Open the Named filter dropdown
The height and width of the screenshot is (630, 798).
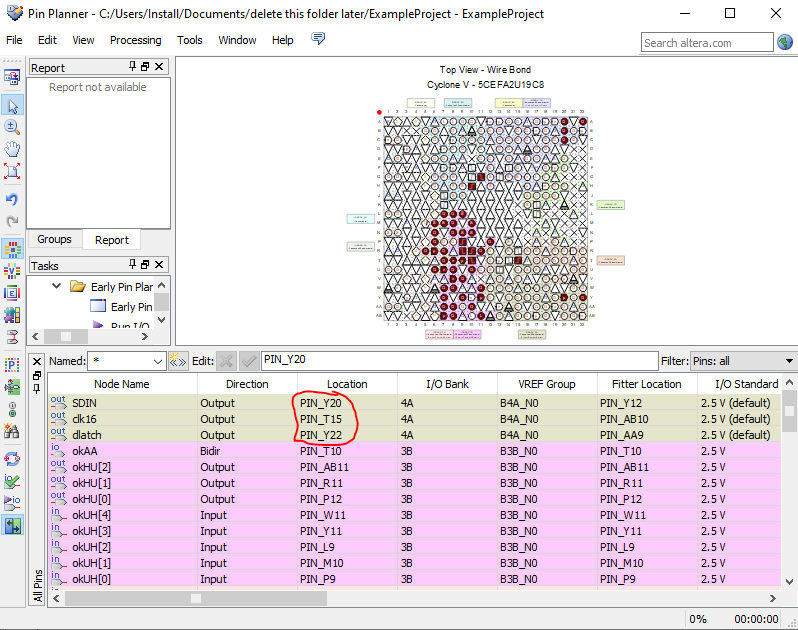coord(157,361)
